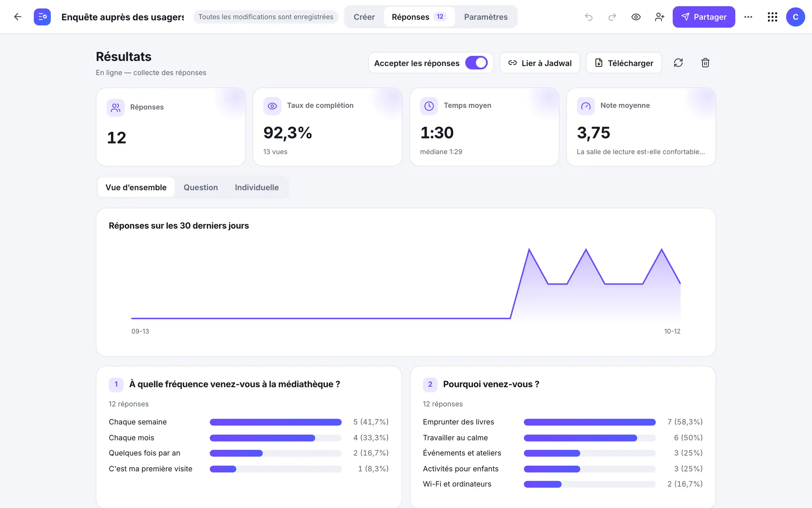The width and height of the screenshot is (812, 508).
Task: Click the question 2 number badge
Action: click(430, 384)
